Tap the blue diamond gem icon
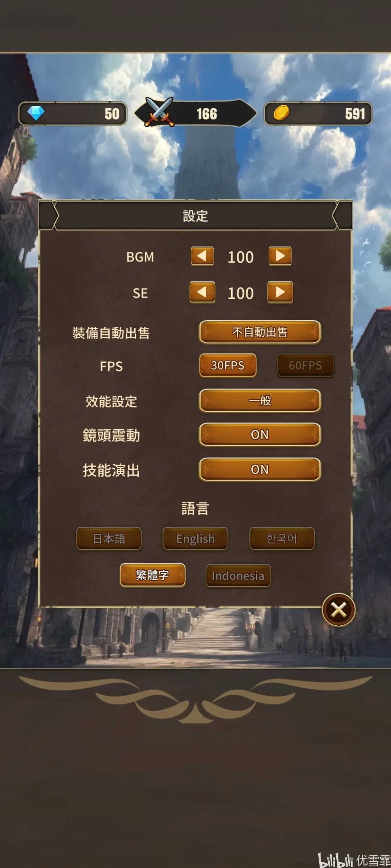The height and width of the screenshot is (868, 391). coord(36,113)
